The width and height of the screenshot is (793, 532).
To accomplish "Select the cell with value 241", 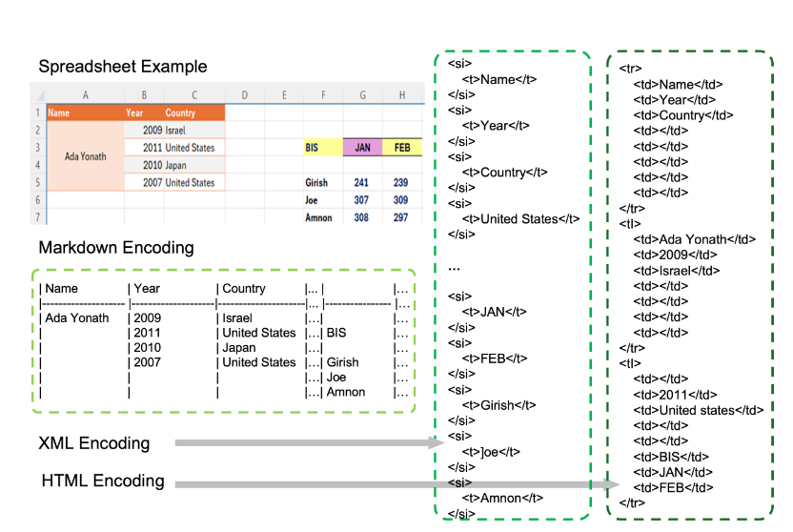I will (361, 182).
